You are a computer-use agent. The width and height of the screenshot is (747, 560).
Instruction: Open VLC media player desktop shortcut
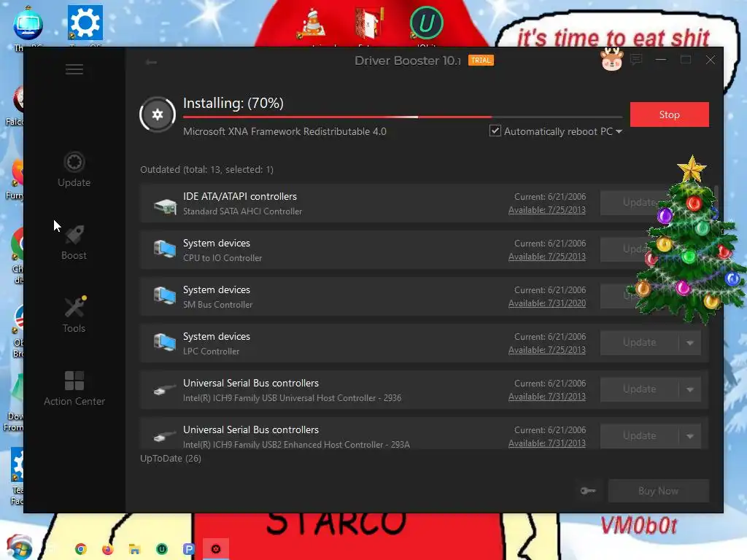pyautogui.click(x=311, y=25)
